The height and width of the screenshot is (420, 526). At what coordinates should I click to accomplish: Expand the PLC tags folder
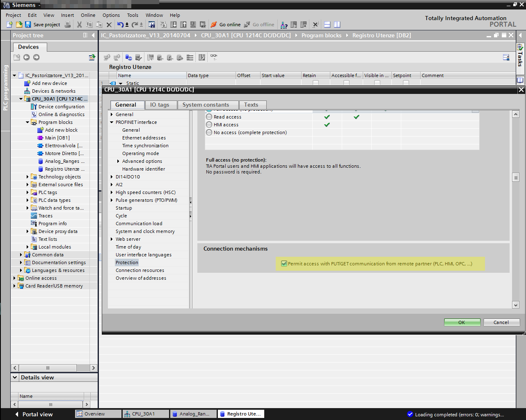tap(27, 192)
